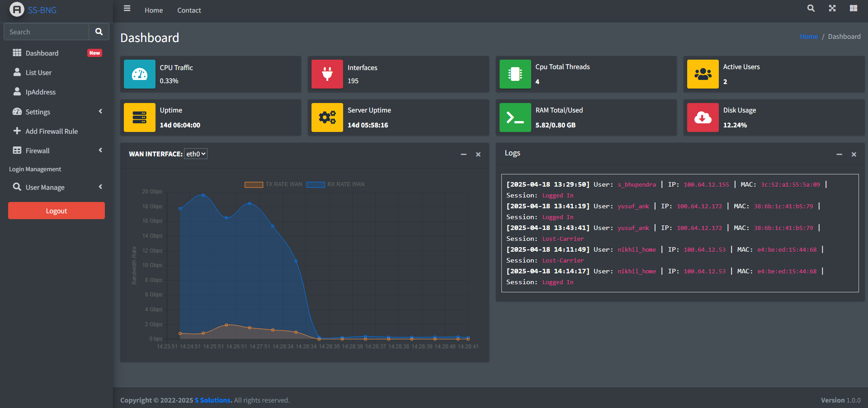Close the Logs card
The width and height of the screenshot is (868, 408).
854,155
